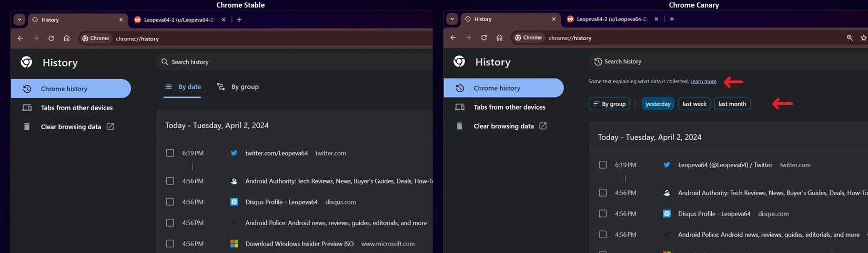Click Chrome Canary back arrow button
The height and width of the screenshot is (253, 868).
(x=453, y=38)
